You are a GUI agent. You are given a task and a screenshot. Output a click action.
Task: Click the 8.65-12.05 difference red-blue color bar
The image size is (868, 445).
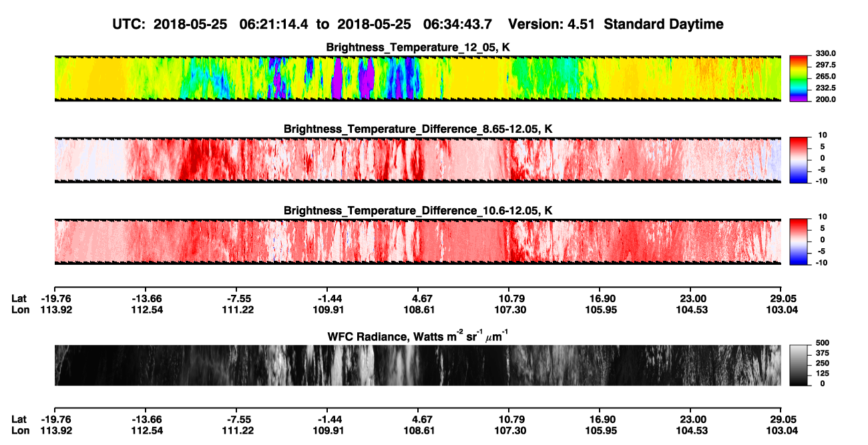pos(799,159)
